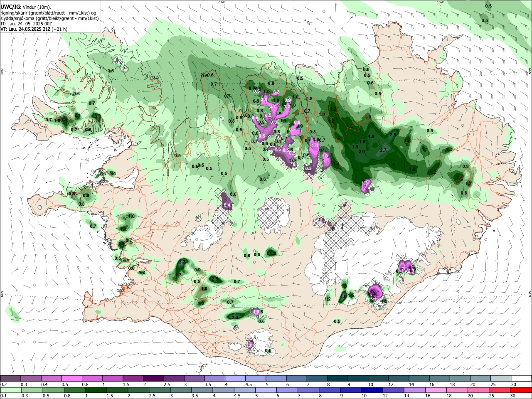Click the 2.7 precipitation value on map
Viewport: 532px width, 399px height.
[x=384, y=150]
